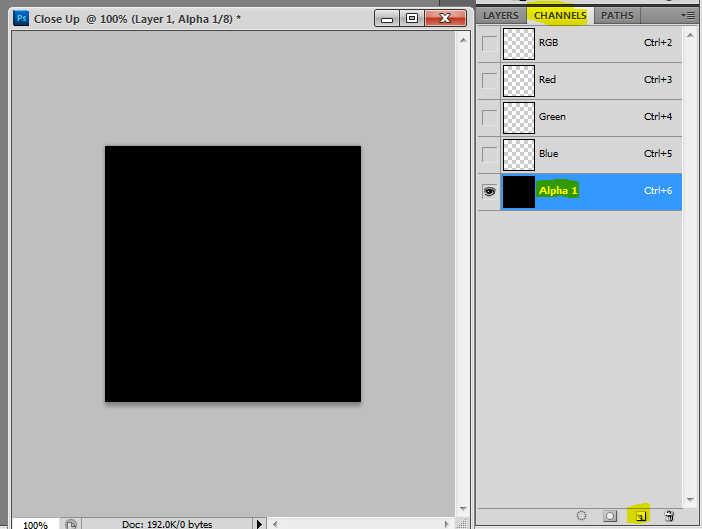Click the status bar preview icon beside zoom
Image resolution: width=702 pixels, height=529 pixels.
71,524
